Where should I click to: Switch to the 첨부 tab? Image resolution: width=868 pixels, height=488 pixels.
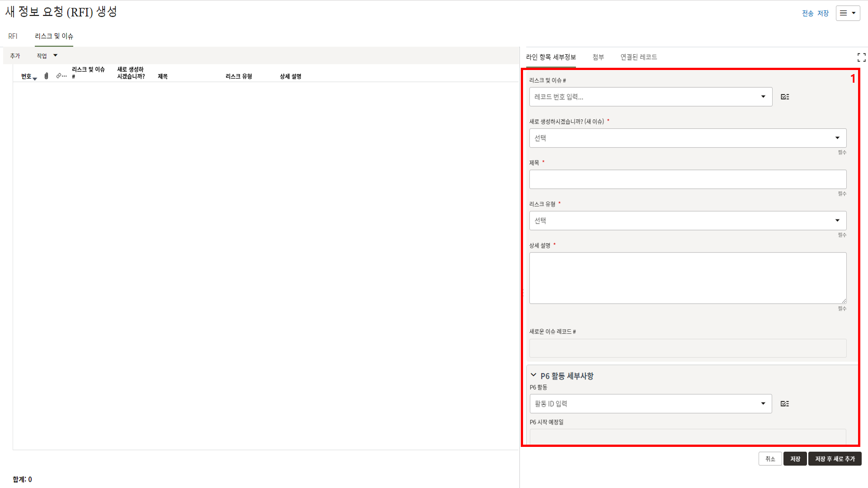coord(598,57)
